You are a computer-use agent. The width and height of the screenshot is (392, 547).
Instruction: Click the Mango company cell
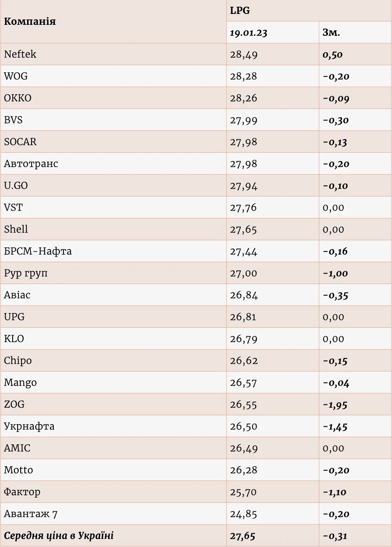pyautogui.click(x=20, y=382)
